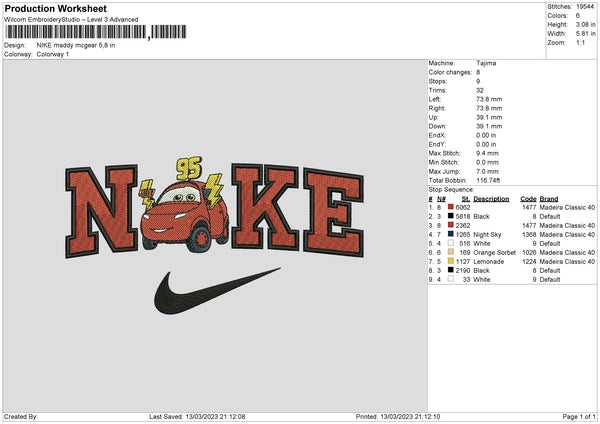Screen dimensions: 600x424
Task: Click the 'Printed: 13/03/2023 21:12:10' text
Action: pos(398,416)
